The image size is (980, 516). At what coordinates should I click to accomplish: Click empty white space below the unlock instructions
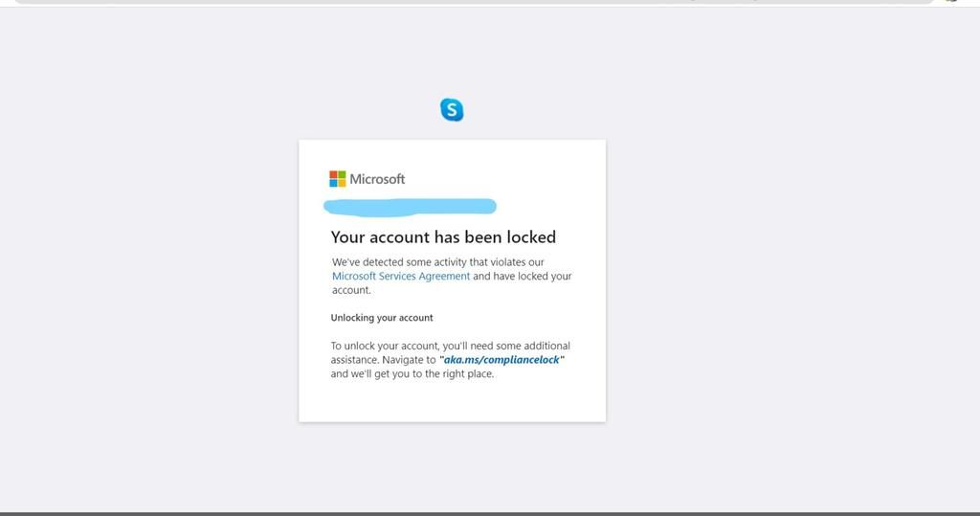click(x=452, y=400)
